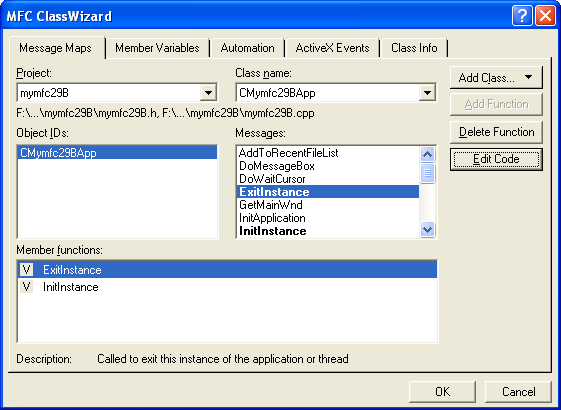Select DoMessageBox in Messages list
561x410 pixels.
tap(328, 166)
